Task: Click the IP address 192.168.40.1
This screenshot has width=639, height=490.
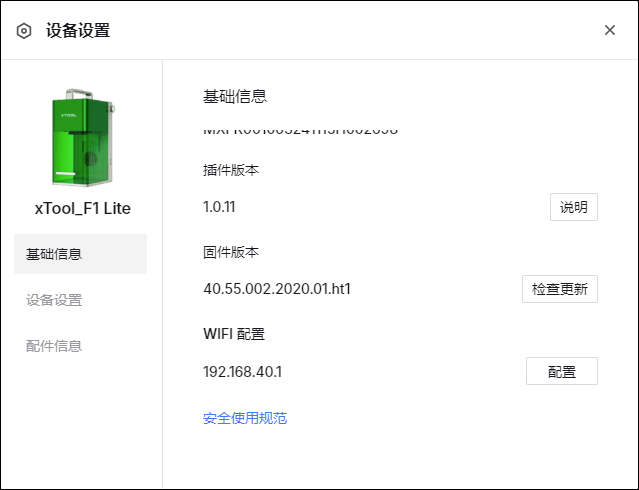Action: click(242, 371)
